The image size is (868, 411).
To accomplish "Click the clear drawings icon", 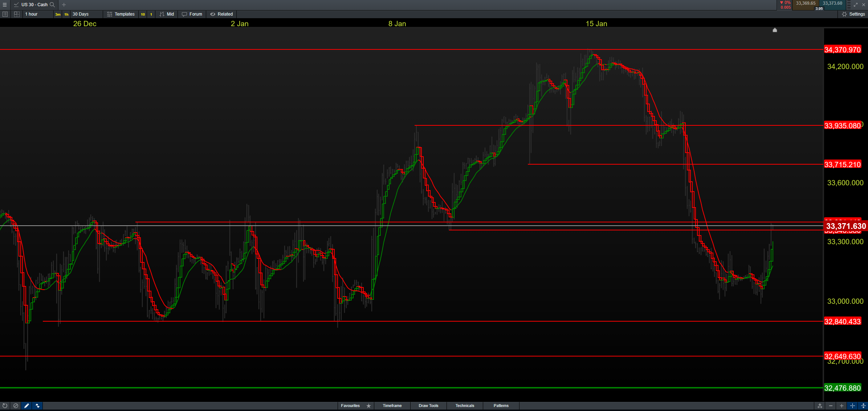I will click(x=16, y=406).
